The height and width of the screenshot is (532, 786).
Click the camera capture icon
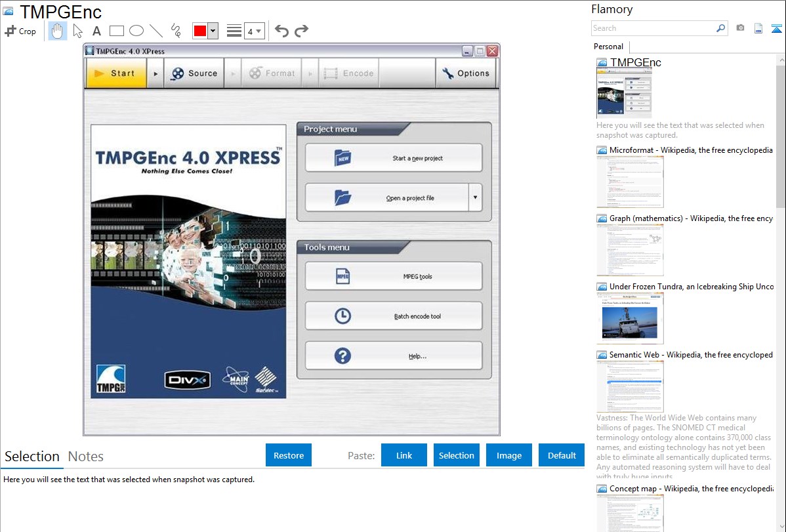pos(740,28)
